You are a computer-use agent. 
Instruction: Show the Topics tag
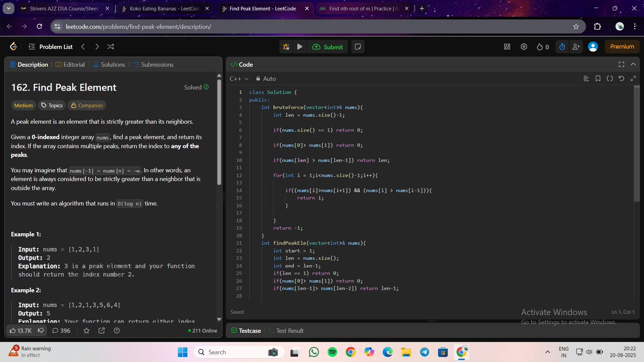[52, 106]
